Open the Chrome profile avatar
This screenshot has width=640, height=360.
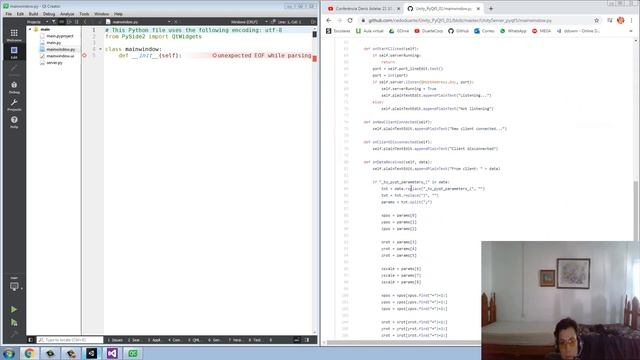click(621, 20)
